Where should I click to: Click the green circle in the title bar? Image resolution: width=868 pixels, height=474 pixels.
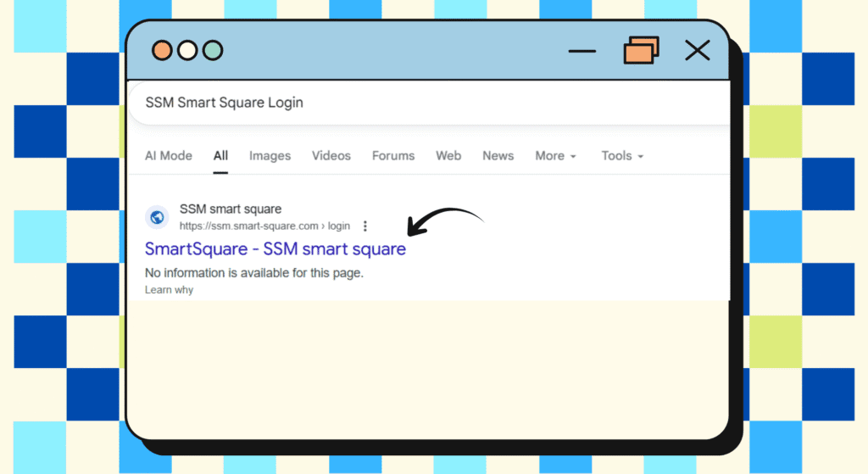tap(213, 51)
